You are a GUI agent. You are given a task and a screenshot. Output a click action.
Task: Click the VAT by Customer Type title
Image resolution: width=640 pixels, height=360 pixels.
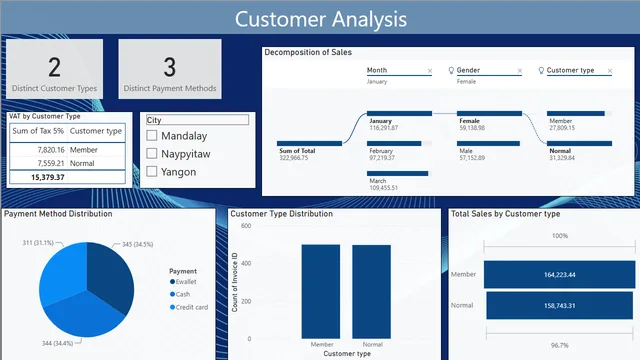pos(44,116)
